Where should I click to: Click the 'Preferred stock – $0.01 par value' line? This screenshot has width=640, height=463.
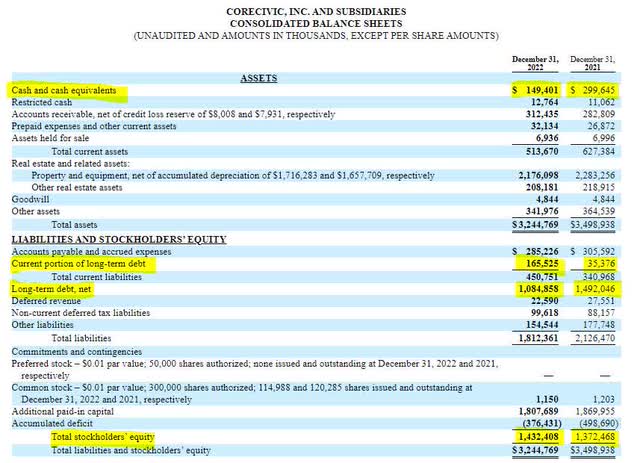pyautogui.click(x=255, y=370)
